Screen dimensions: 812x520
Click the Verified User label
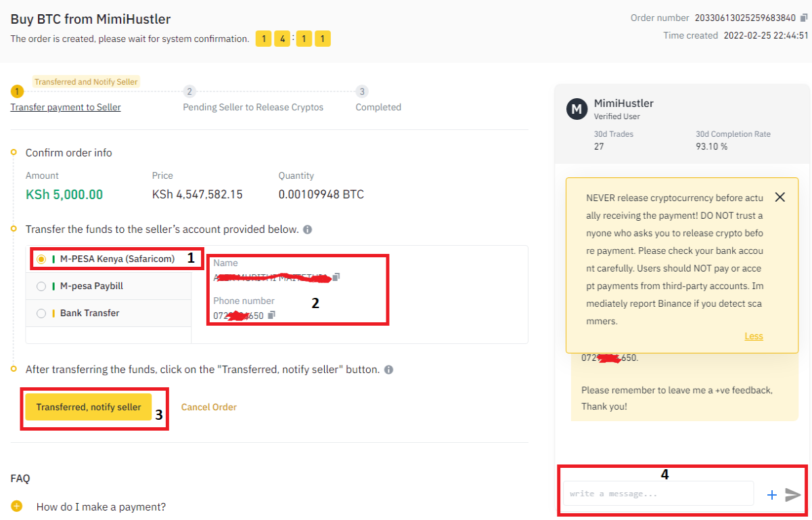tap(617, 116)
